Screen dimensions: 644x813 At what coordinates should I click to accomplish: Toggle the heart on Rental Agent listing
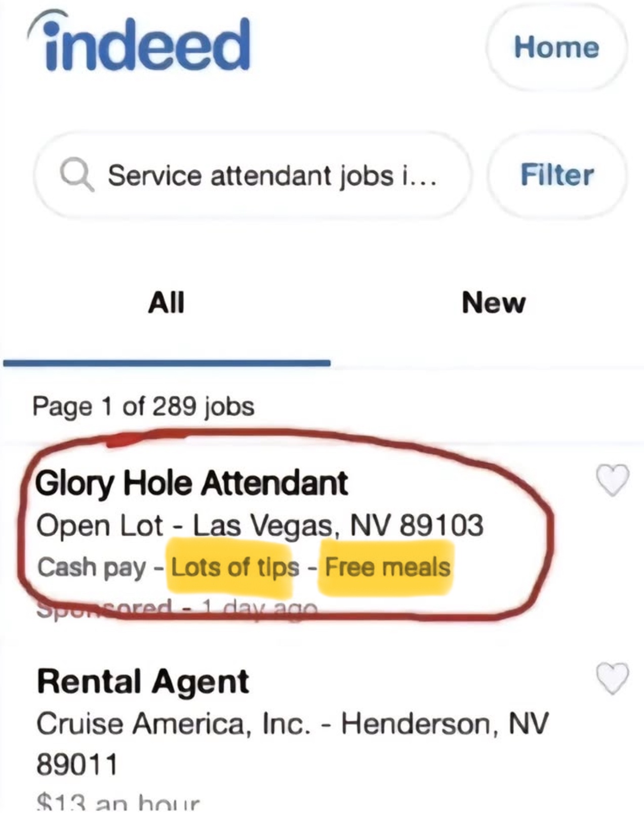pyautogui.click(x=613, y=677)
